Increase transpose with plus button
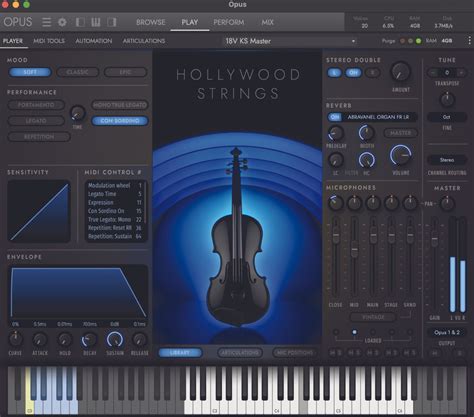This screenshot has height=417, width=474. (x=461, y=72)
